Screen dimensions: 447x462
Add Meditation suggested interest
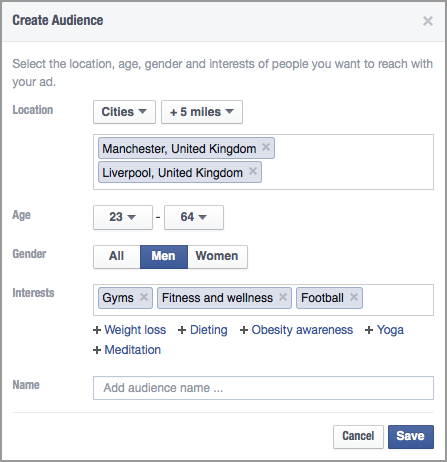127,350
